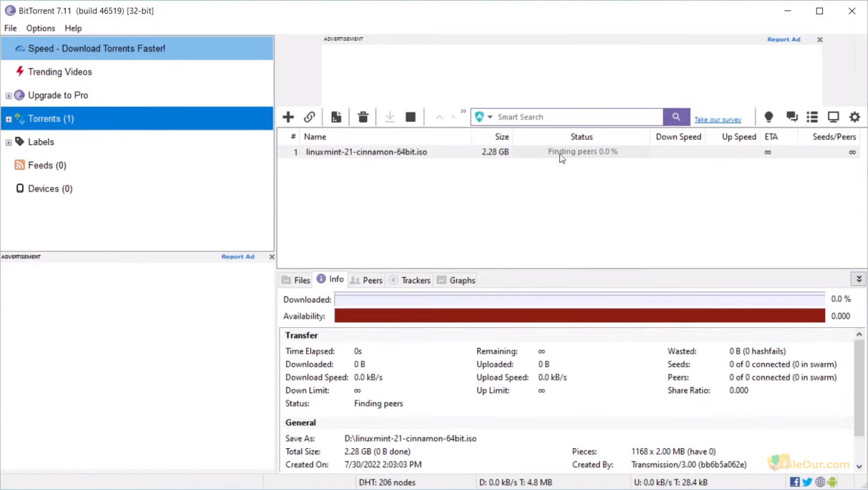This screenshot has height=490, width=868.
Task: Click the Downloaded progress bar
Action: [x=579, y=300]
